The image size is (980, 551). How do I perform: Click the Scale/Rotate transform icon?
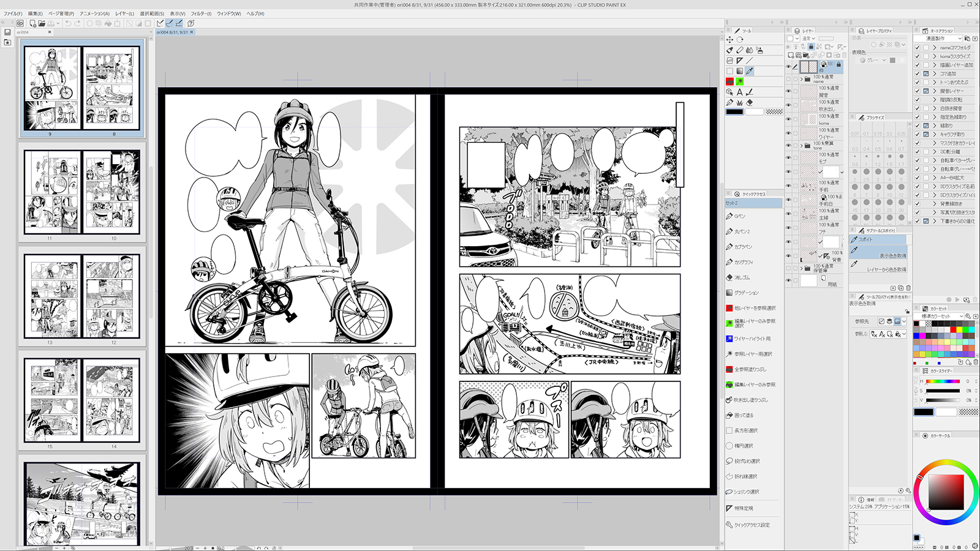pyautogui.click(x=117, y=23)
